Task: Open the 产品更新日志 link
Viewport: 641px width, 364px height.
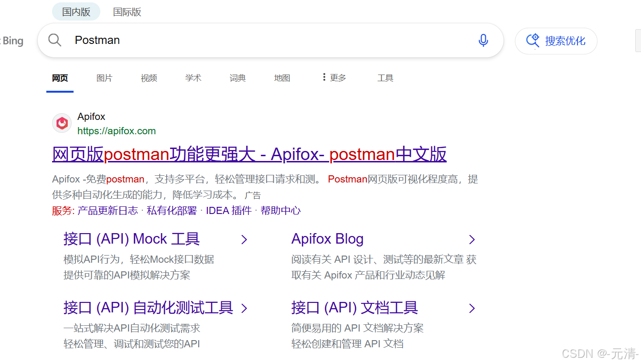Action: pos(107,211)
